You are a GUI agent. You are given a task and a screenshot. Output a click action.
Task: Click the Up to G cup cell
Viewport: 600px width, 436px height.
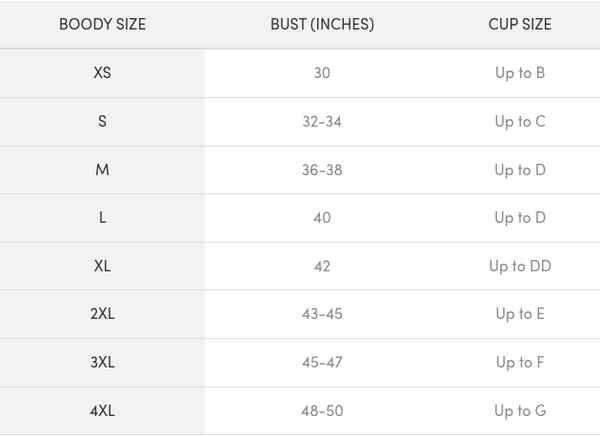(x=519, y=411)
